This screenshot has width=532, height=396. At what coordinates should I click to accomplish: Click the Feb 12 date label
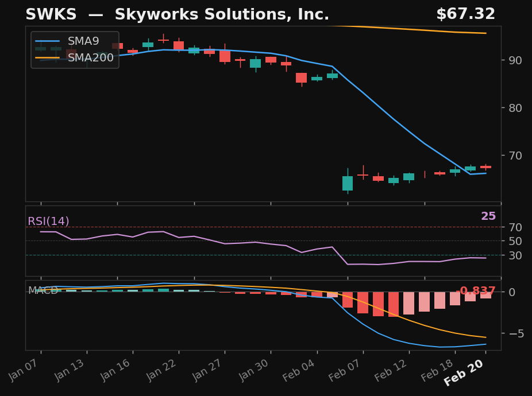[391, 370]
